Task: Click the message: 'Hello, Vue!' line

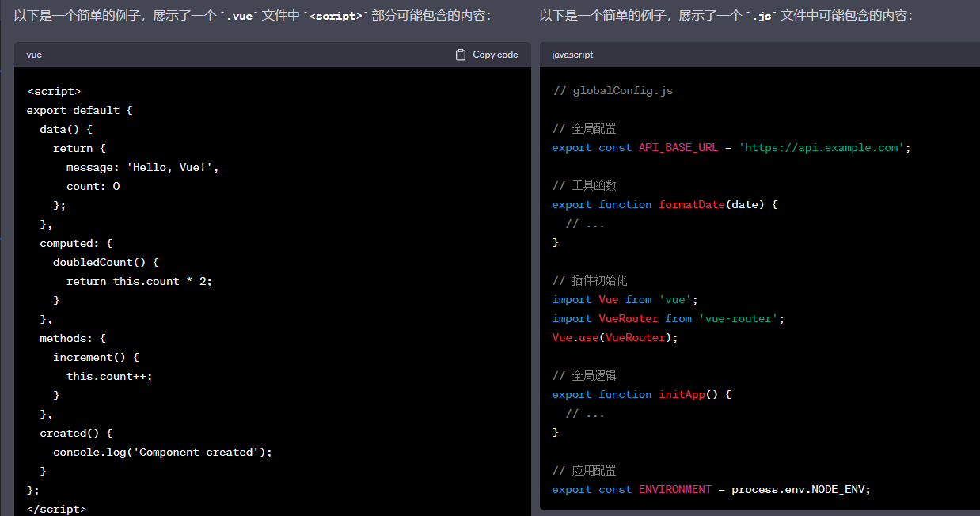Action: pyautogui.click(x=142, y=167)
